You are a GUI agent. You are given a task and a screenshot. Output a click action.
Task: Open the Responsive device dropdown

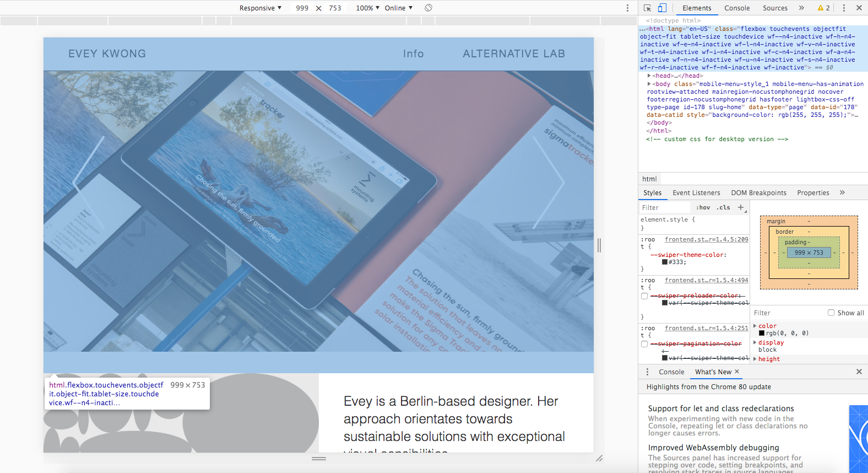pos(260,8)
